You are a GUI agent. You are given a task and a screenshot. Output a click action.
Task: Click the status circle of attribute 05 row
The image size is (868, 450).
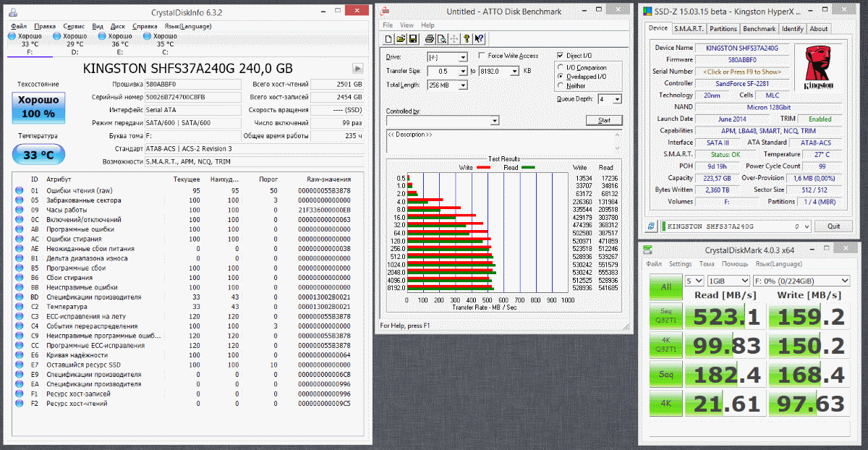pyautogui.click(x=20, y=200)
